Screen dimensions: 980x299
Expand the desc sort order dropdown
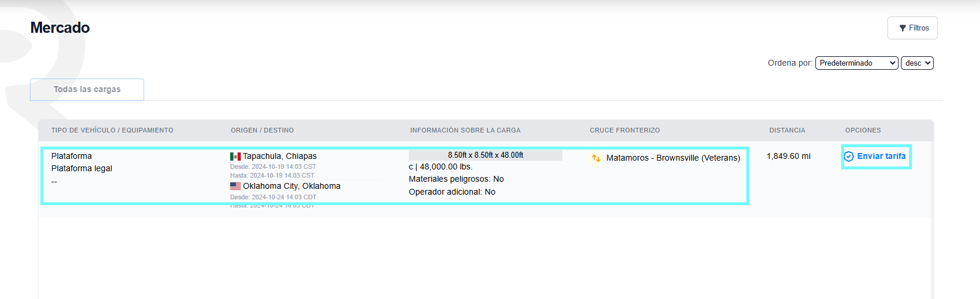(x=917, y=63)
